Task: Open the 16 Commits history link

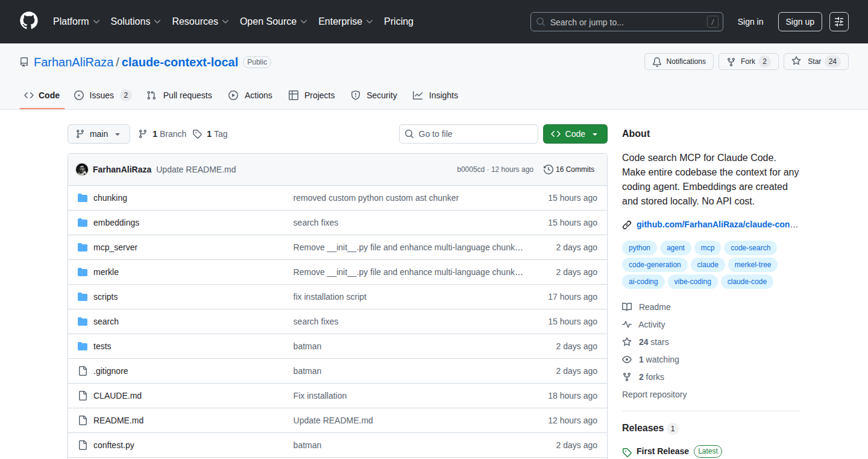Action: click(x=569, y=169)
